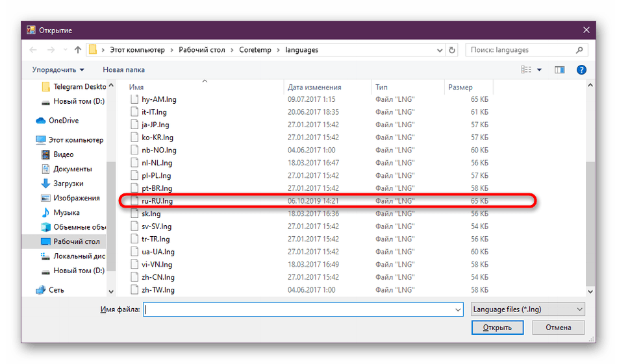This screenshot has height=364, width=617.
Task: Open the Изображения folder
Action: [x=70, y=198]
